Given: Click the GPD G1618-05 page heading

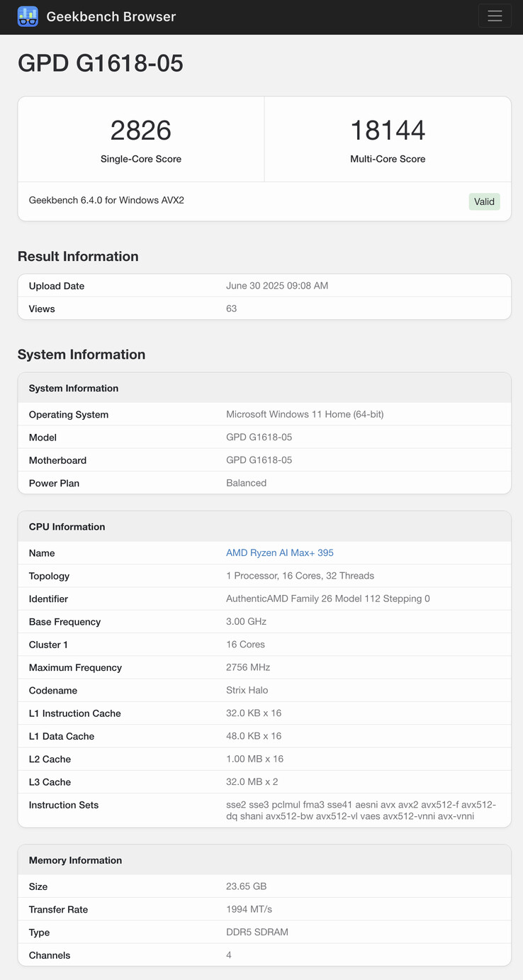Looking at the screenshot, I should [101, 64].
